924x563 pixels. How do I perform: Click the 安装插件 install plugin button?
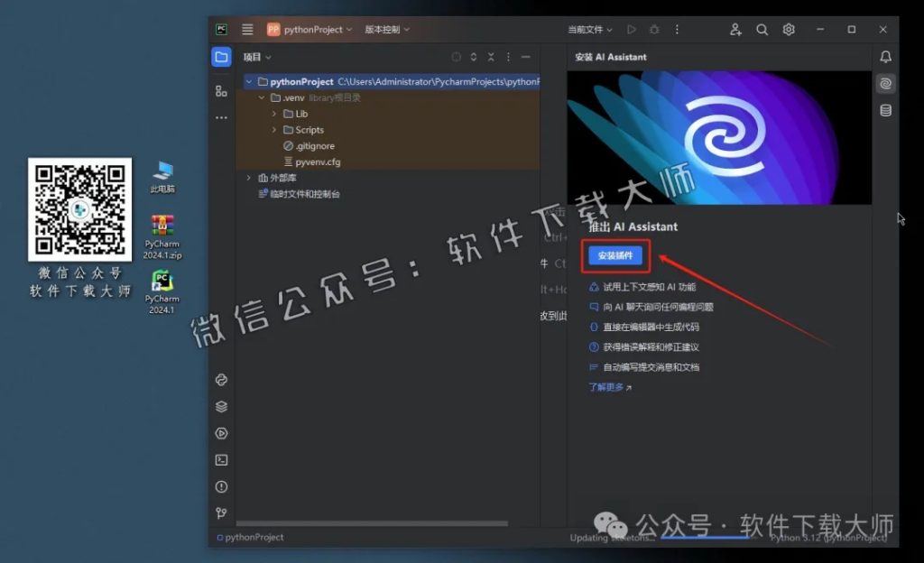617,256
